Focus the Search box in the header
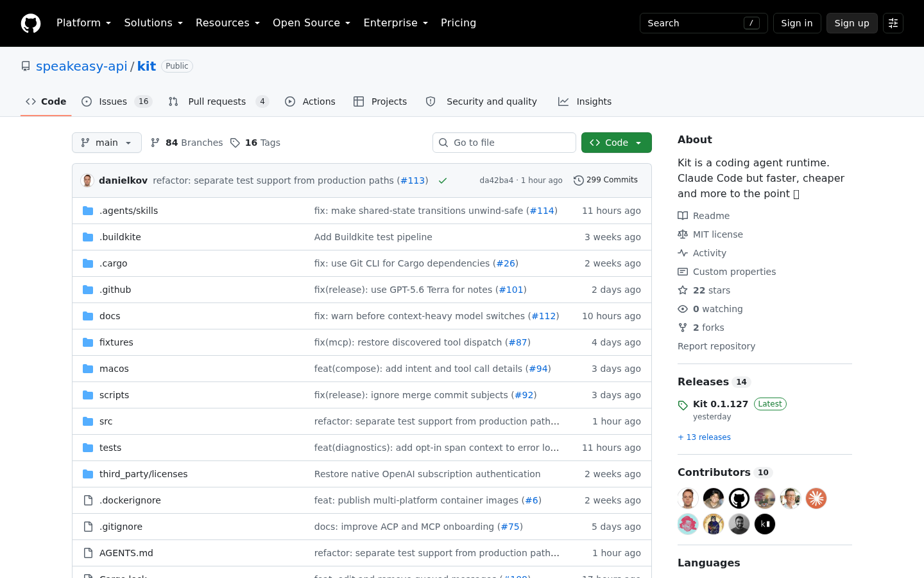The height and width of the screenshot is (578, 924). 703,23
